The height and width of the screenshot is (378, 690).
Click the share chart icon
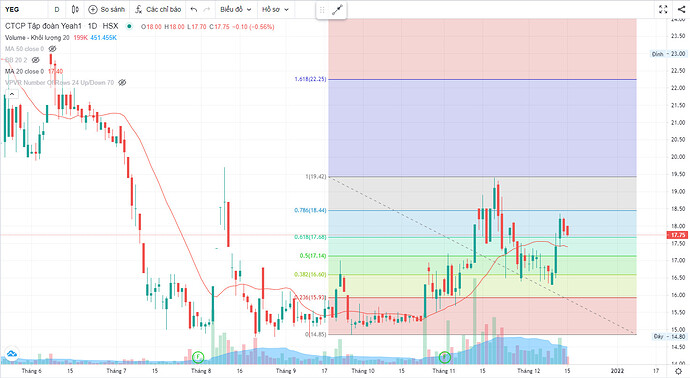681,9
